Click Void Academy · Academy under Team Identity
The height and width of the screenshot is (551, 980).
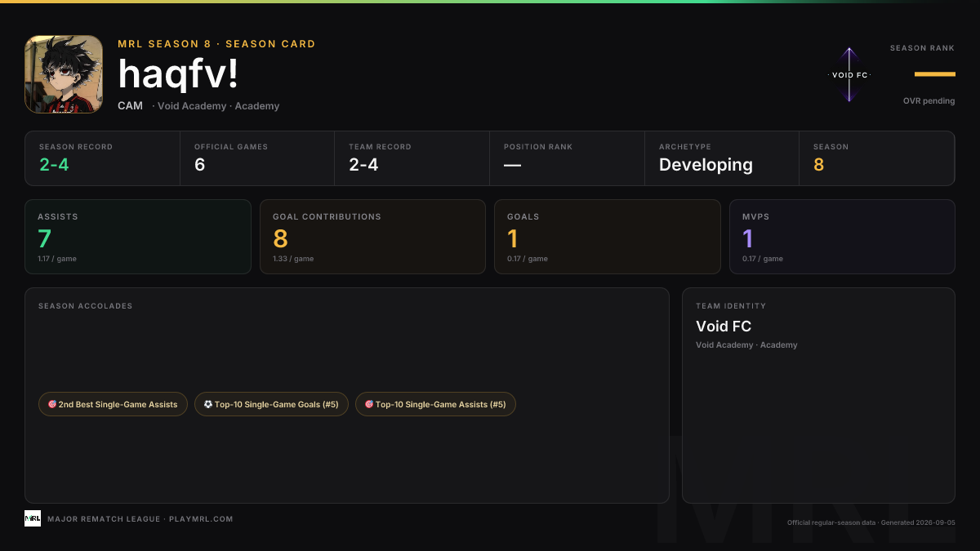click(746, 345)
